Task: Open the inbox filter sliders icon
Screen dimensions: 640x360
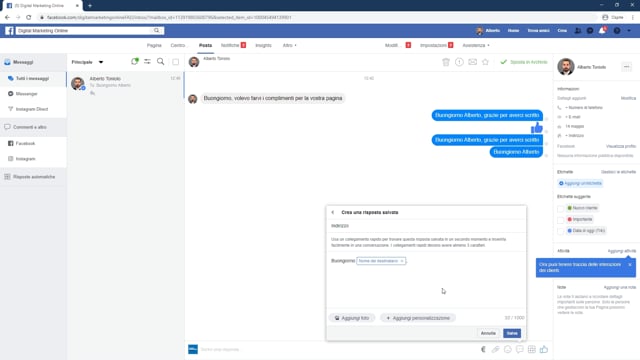Action: tap(147, 62)
